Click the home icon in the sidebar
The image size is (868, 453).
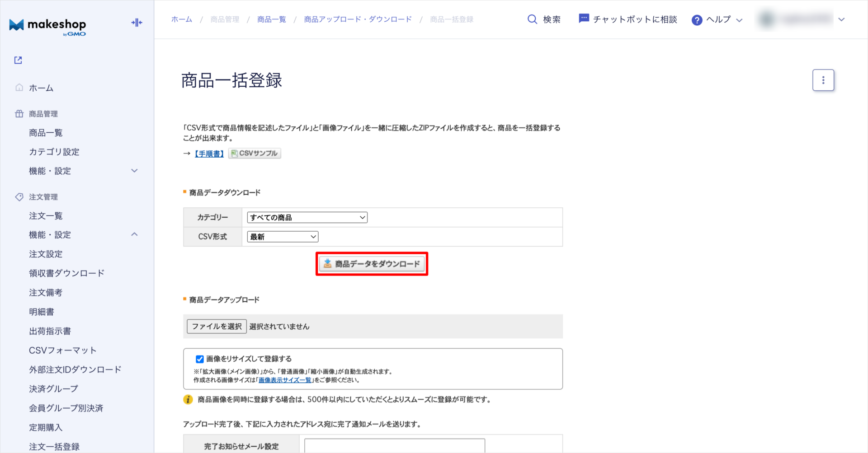tap(19, 88)
